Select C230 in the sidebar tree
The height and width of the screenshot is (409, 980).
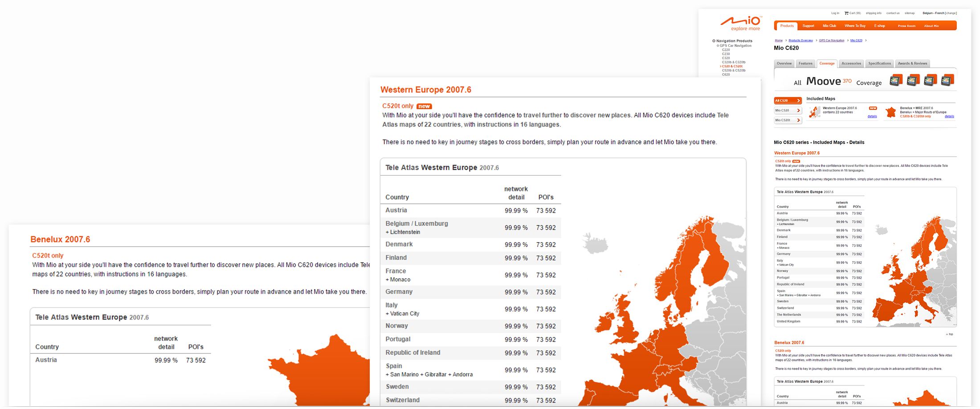[x=726, y=54]
